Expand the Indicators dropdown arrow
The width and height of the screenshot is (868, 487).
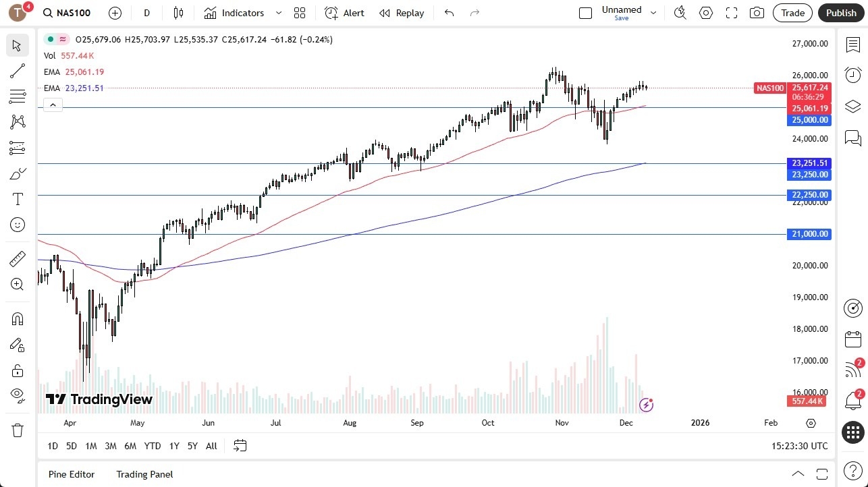(278, 12)
